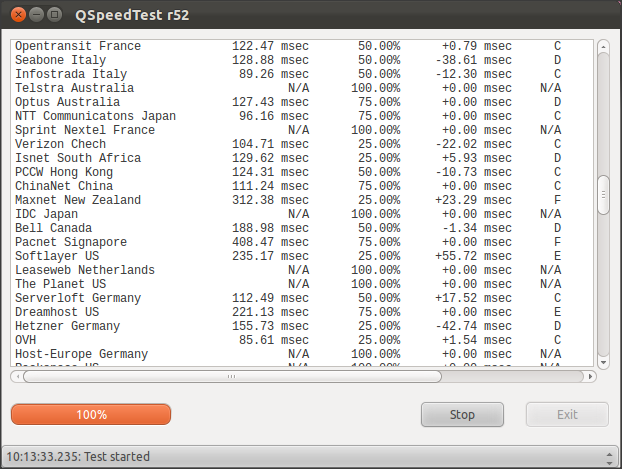Click ChinaNet China host name
This screenshot has height=469, width=622.
coord(64,186)
